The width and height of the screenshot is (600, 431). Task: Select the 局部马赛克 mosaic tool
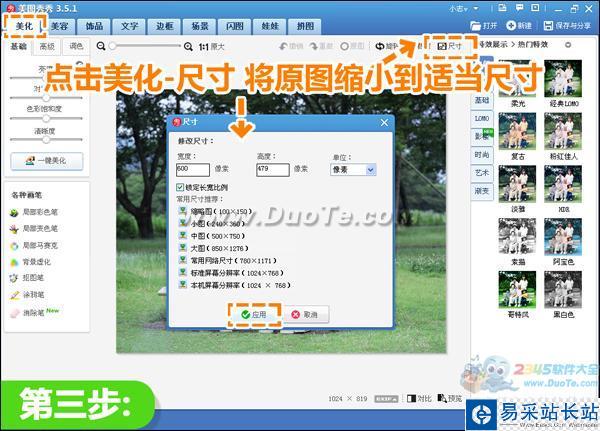click(x=34, y=245)
